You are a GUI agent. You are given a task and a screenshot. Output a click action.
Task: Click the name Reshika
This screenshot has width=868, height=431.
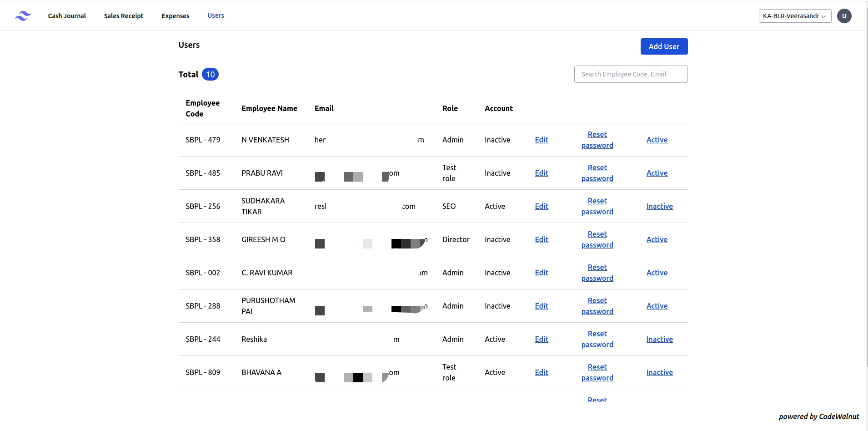254,339
